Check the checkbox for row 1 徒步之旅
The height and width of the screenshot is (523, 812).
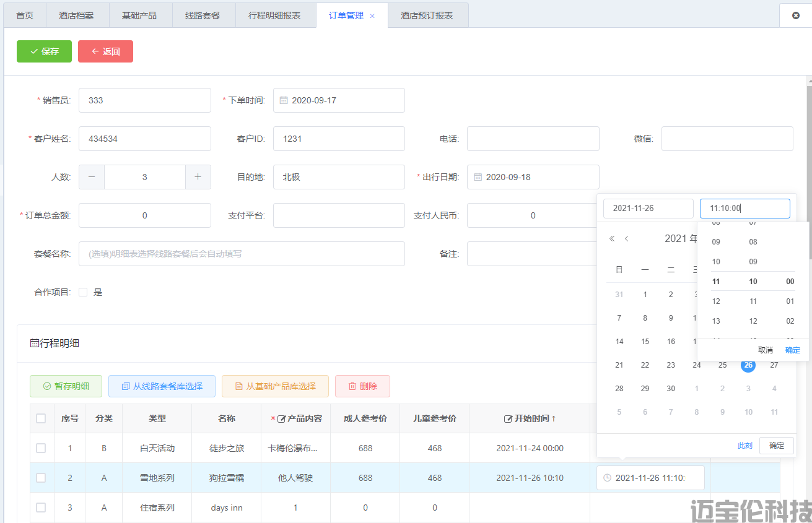point(41,448)
